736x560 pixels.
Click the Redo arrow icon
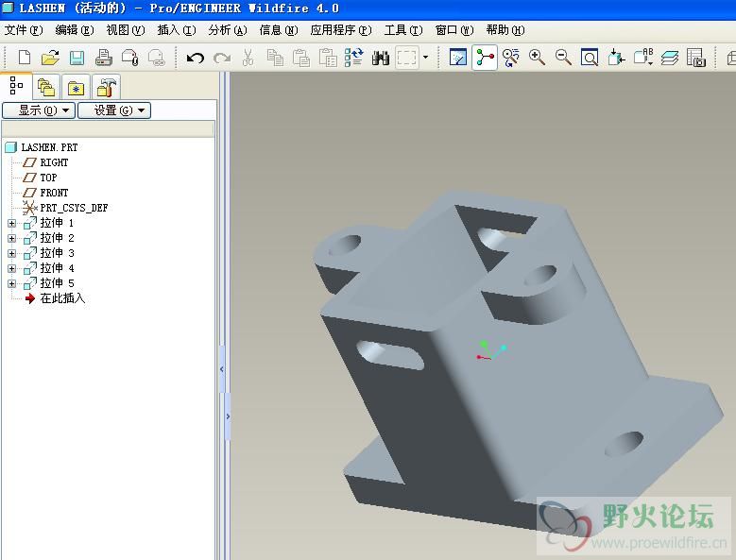click(x=222, y=59)
